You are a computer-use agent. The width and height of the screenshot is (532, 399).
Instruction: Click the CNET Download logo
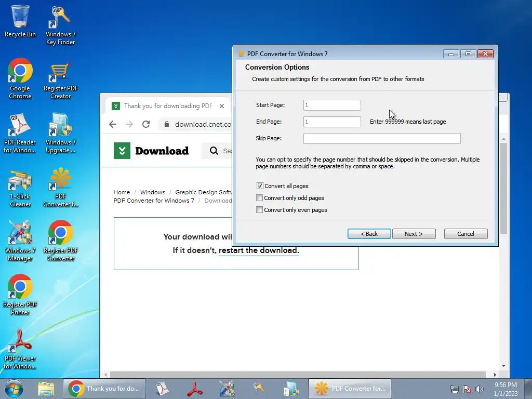151,151
